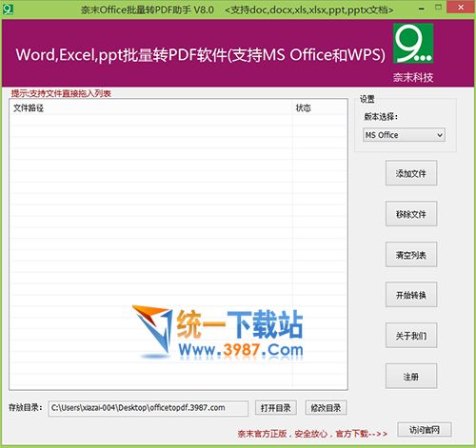This screenshot has height=448, width=476.
Task: Click the 奈末官方正版 red notice text
Action: (312, 434)
